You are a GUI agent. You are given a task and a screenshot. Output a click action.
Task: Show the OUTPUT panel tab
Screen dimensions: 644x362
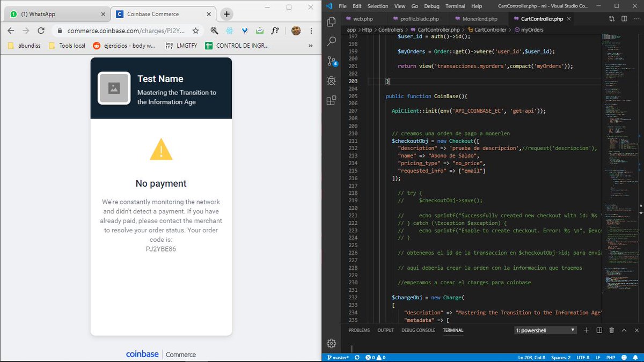(385, 330)
